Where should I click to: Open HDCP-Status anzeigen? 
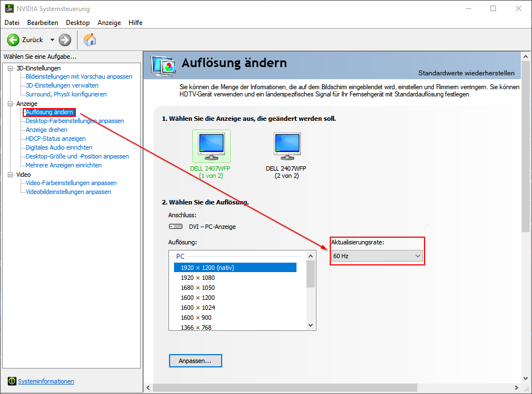pos(55,139)
